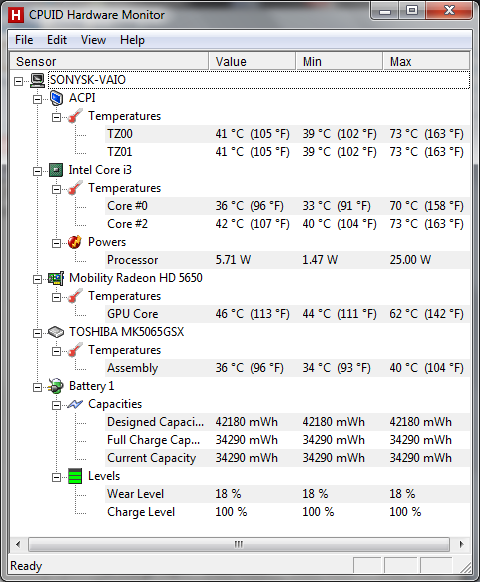Viewport: 480px width, 582px height.
Task: Click the Powers lightning icon
Action: [x=75, y=242]
